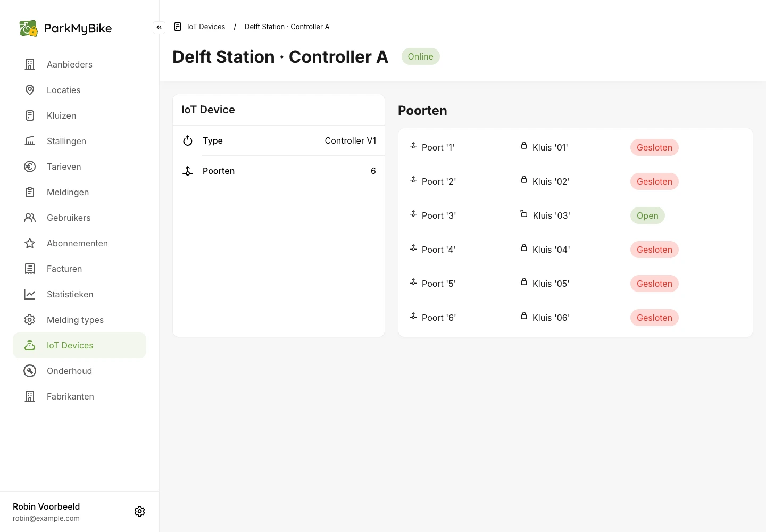The height and width of the screenshot is (532, 766).
Task: Go to the Locaties page
Action: tap(79, 90)
